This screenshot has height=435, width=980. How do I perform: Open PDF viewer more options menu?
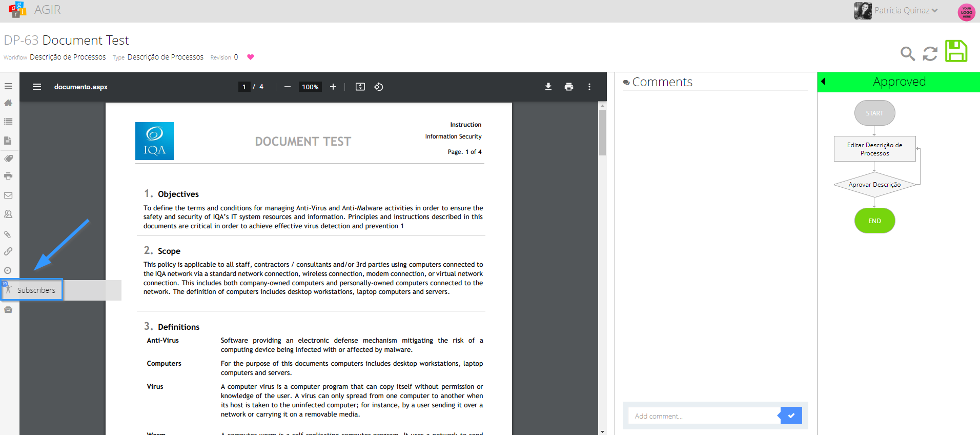(x=589, y=87)
